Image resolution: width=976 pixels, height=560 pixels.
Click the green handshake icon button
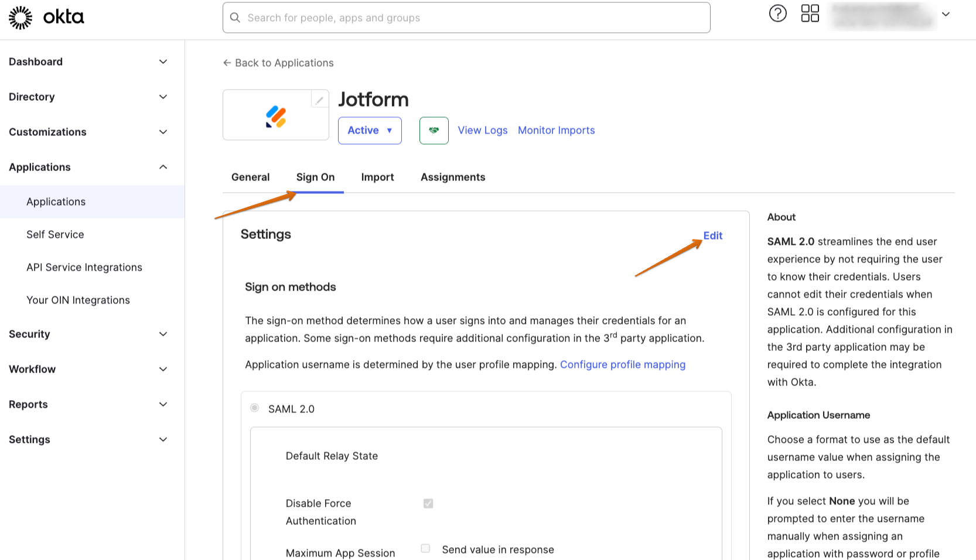[434, 130]
